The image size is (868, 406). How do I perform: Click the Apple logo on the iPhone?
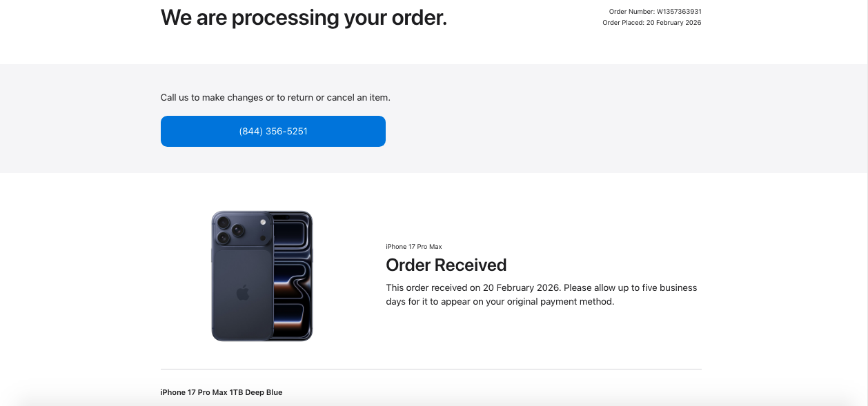(x=242, y=293)
